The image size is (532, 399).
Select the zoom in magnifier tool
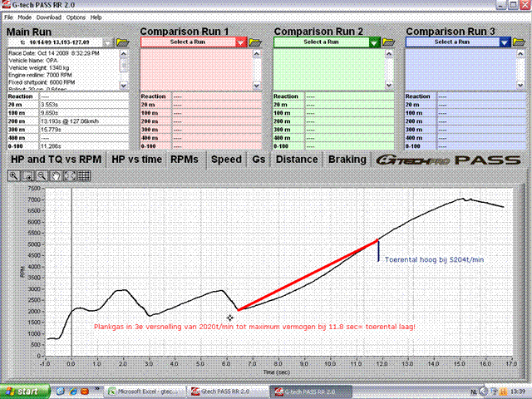point(13,175)
